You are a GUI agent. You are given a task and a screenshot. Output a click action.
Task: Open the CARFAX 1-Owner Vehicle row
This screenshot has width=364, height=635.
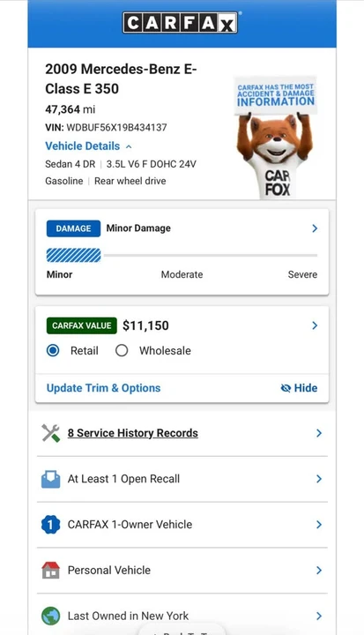(182, 525)
